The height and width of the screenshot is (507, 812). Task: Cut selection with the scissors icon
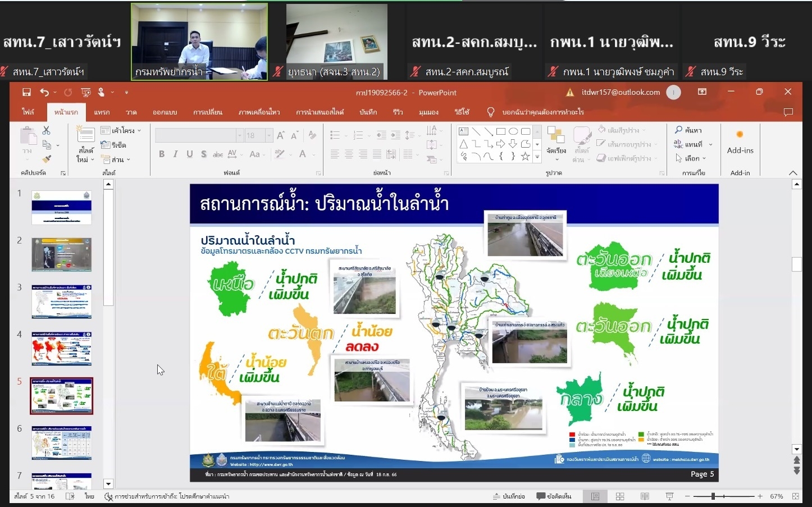point(46,130)
